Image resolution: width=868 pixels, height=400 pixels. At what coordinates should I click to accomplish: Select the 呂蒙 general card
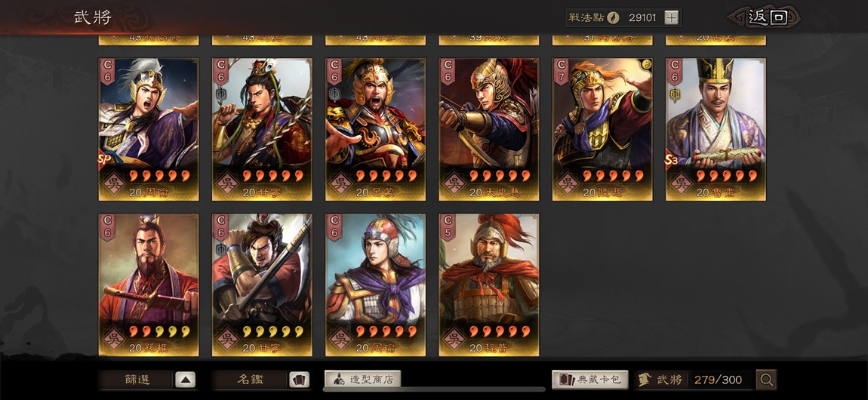click(375, 130)
